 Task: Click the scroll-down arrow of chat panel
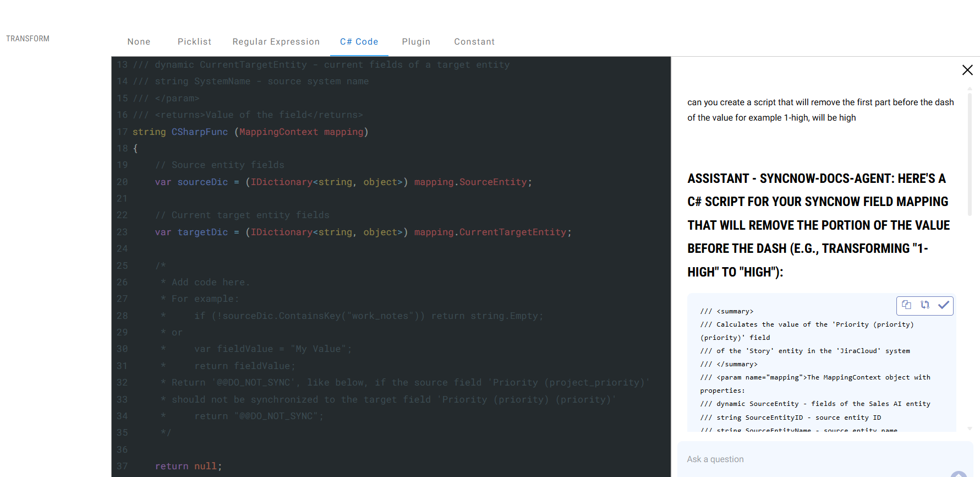[x=970, y=428]
